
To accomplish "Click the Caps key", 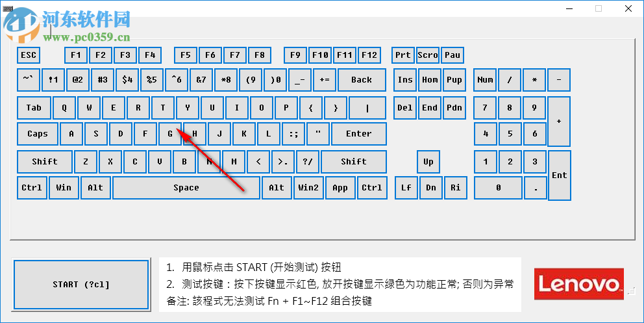I will (x=38, y=134).
